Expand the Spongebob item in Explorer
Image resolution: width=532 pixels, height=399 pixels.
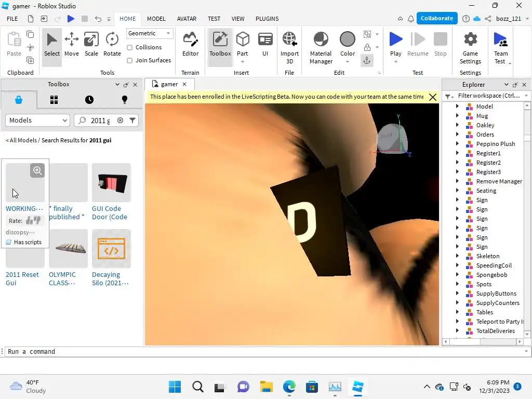pyautogui.click(x=457, y=274)
